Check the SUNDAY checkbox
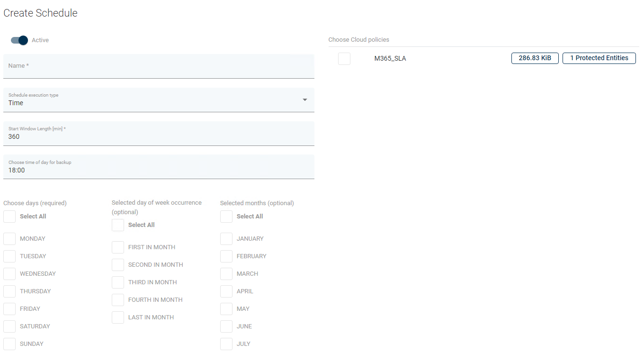The width and height of the screenshot is (644, 353). click(x=9, y=344)
